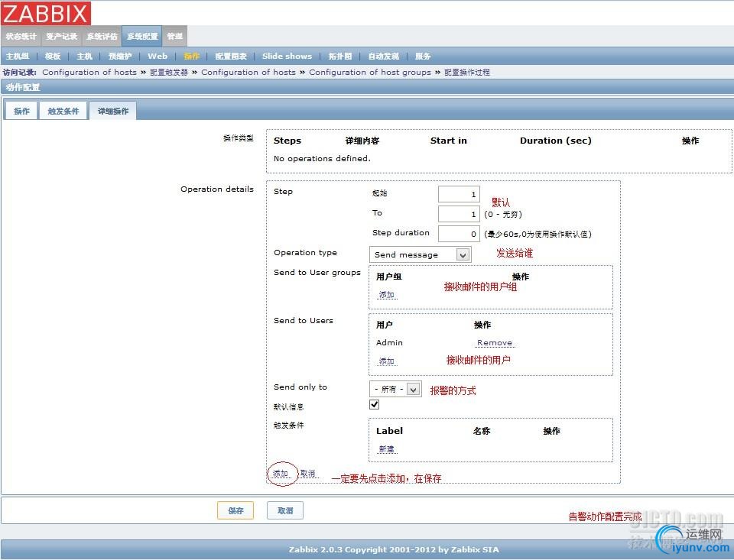
Task: Open the Web submenu item
Action: [158, 56]
